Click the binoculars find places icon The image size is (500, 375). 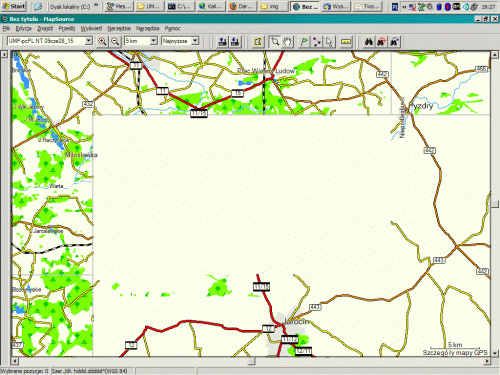point(369,42)
